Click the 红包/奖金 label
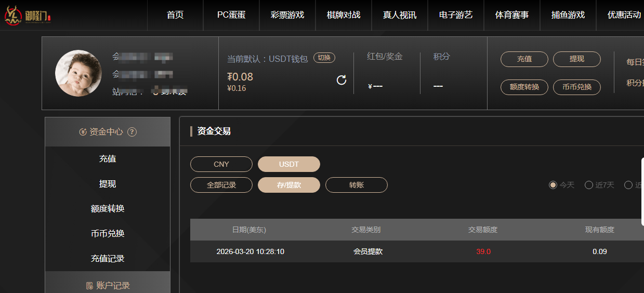644x293 pixels. (385, 57)
